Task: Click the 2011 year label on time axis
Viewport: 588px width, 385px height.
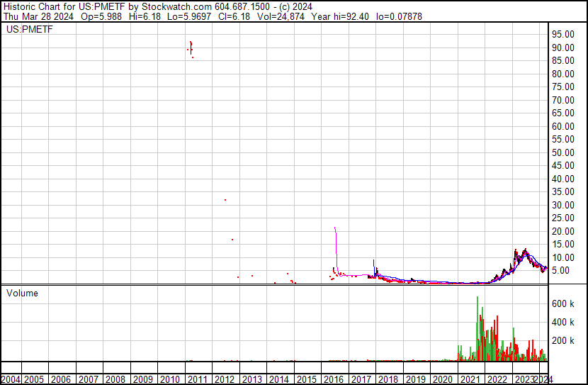Action: (196, 379)
